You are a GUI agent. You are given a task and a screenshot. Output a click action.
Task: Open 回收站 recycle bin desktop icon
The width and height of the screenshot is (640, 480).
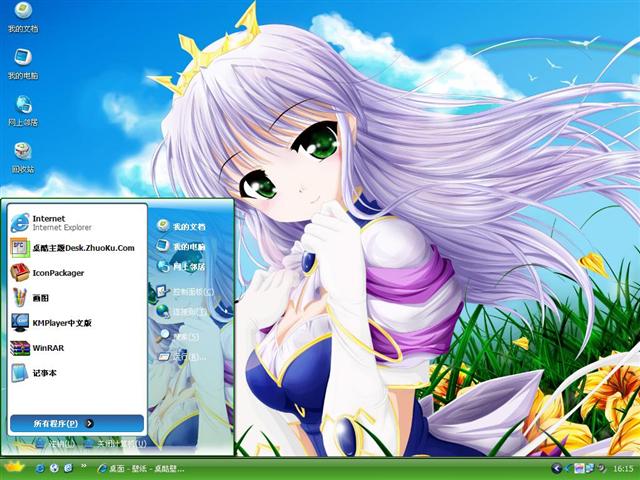(x=23, y=158)
